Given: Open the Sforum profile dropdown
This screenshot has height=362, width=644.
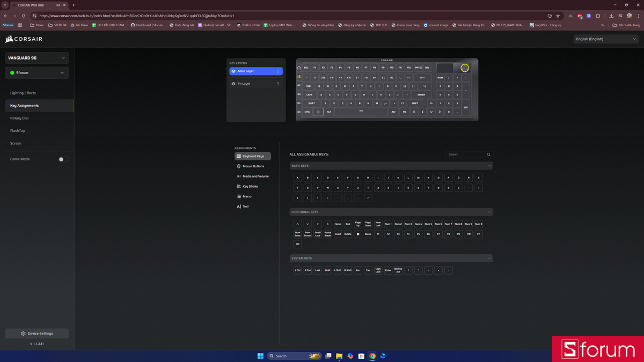Looking at the screenshot, I should click(x=36, y=73).
